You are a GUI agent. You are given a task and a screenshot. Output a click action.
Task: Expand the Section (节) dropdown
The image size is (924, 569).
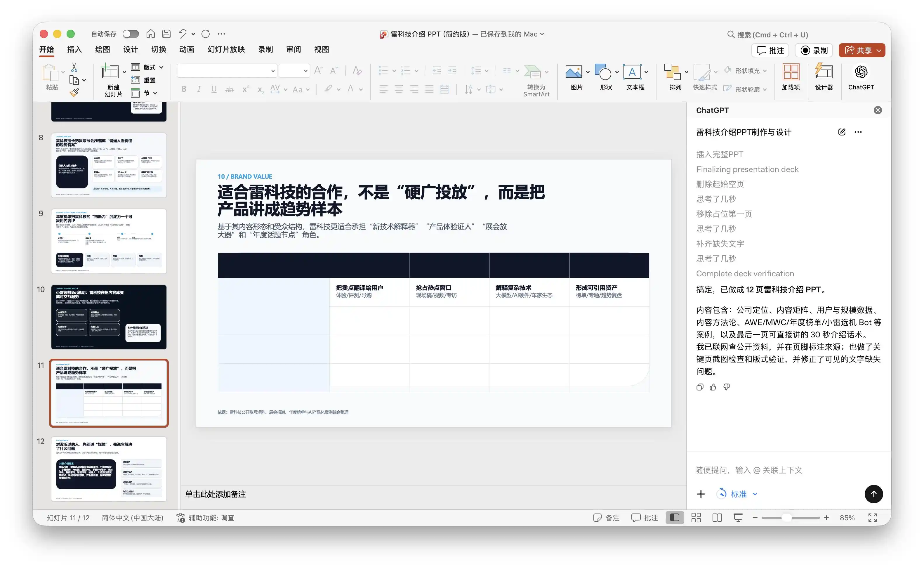(155, 93)
